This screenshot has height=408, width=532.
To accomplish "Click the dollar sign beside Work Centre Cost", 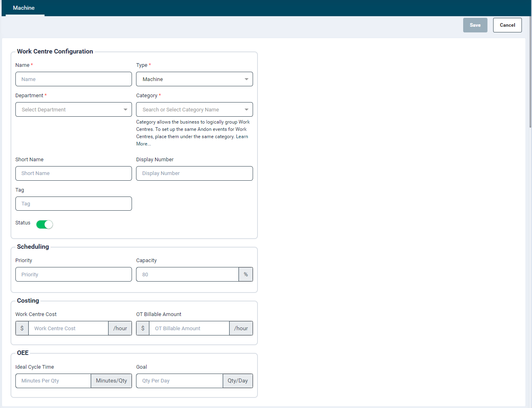I will 22,329.
